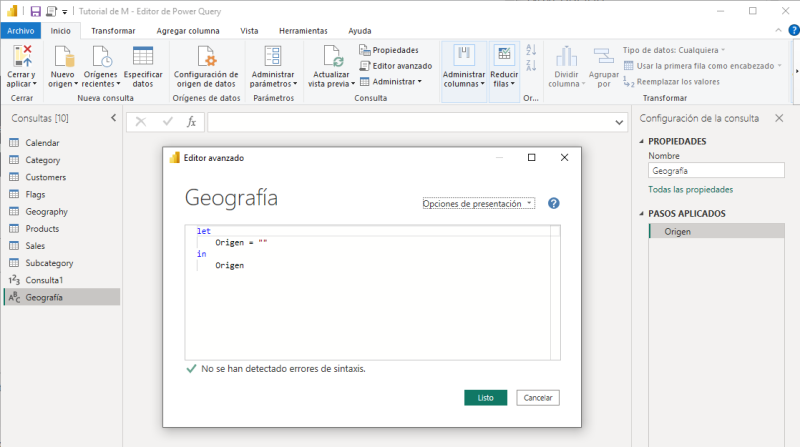Collapse the PASOS APLICADOS section
The width and height of the screenshot is (800, 447).
coord(642,213)
